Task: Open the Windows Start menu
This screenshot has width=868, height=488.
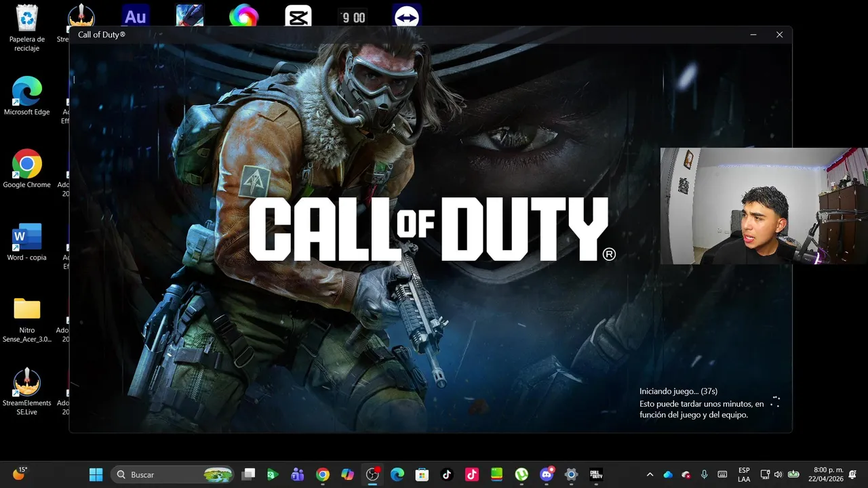Action: pyautogui.click(x=96, y=474)
